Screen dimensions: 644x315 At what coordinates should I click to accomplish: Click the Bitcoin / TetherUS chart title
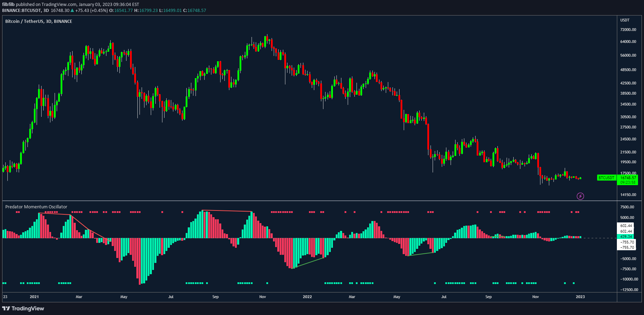[38, 21]
